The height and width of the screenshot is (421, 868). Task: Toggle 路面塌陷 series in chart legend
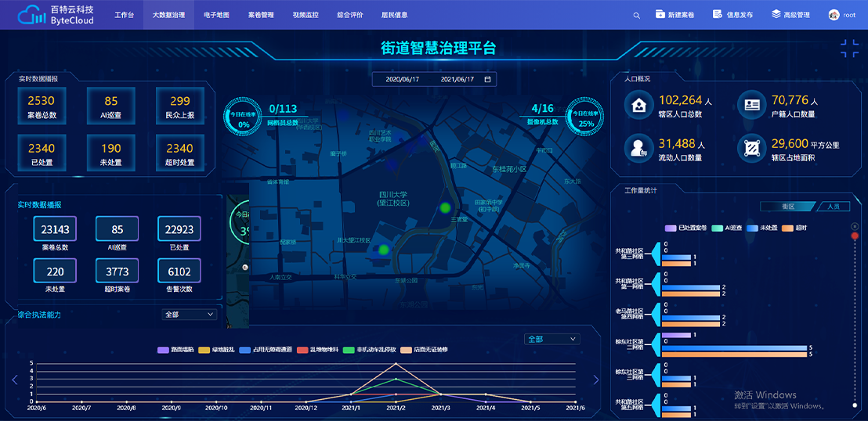point(164,350)
